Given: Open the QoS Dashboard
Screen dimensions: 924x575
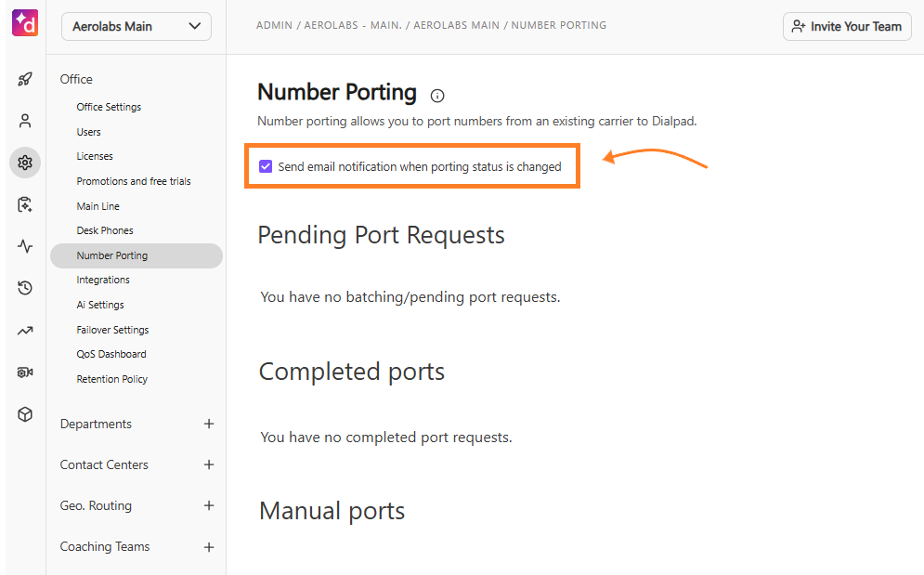Looking at the screenshot, I should tap(111, 354).
